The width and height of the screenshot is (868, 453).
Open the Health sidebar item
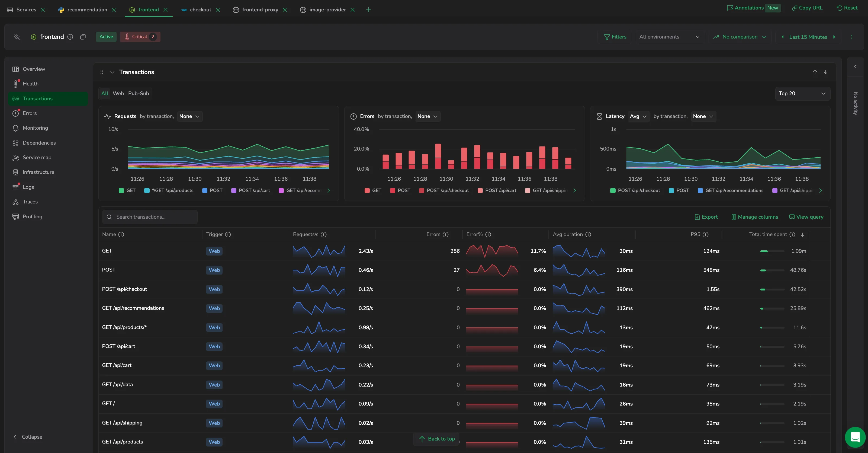click(x=48, y=84)
